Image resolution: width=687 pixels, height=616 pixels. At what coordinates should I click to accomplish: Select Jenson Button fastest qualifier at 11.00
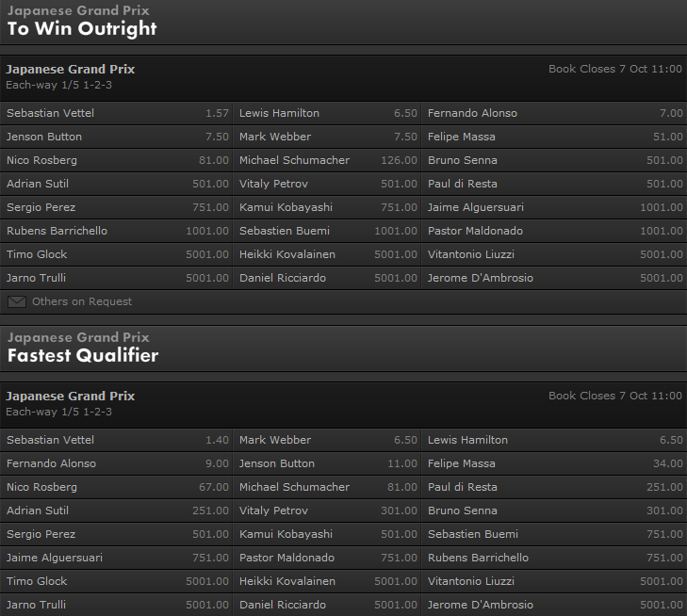327,464
